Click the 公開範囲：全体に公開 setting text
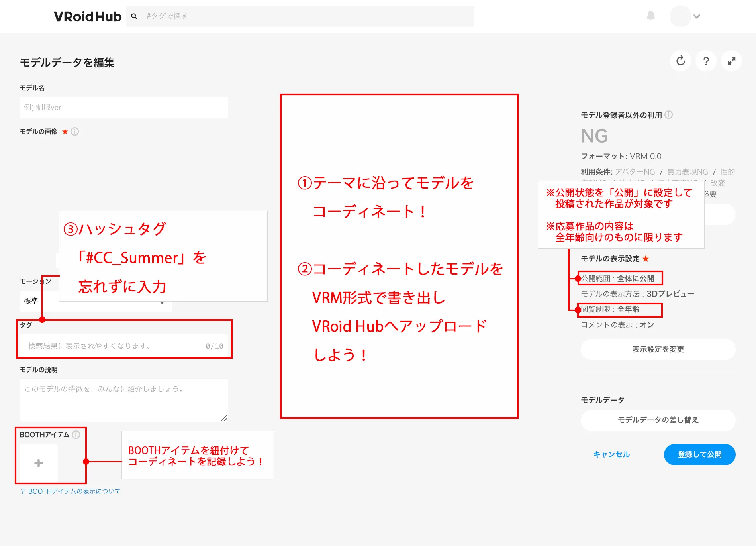 click(618, 279)
